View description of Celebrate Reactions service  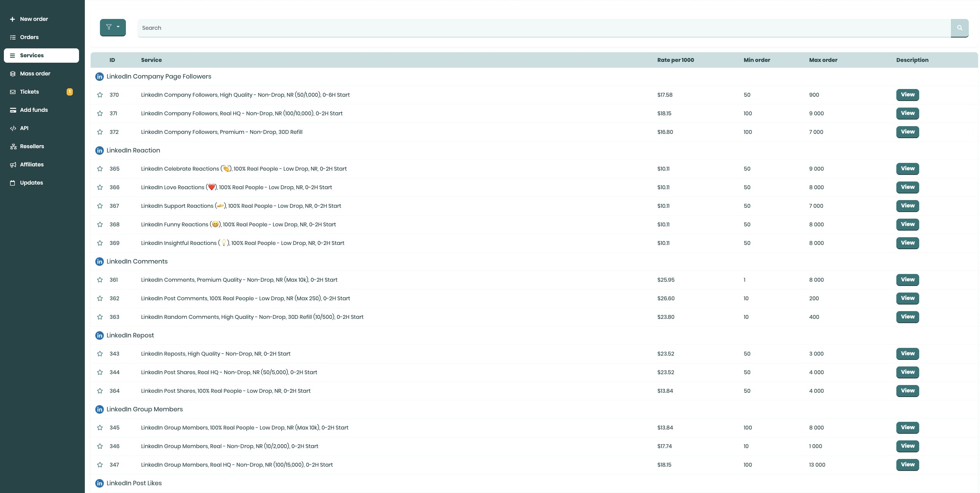tap(908, 169)
